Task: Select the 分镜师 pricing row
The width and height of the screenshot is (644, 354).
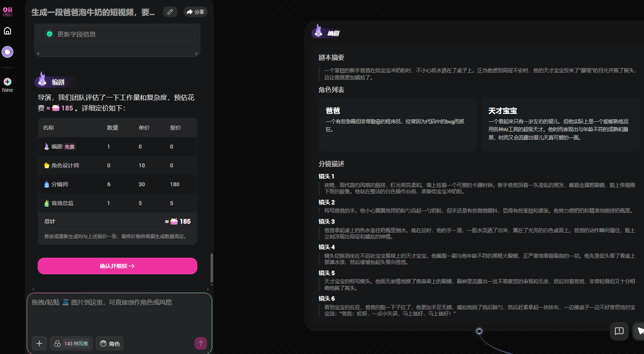Action: (x=117, y=184)
